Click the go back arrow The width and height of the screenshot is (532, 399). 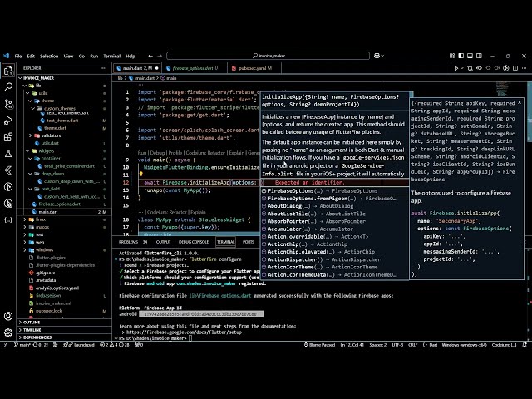tap(150, 56)
